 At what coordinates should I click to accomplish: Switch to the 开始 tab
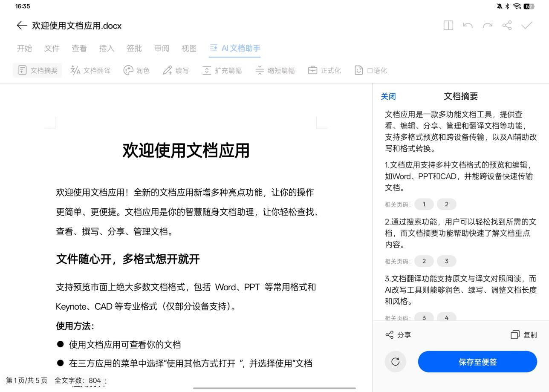[24, 48]
